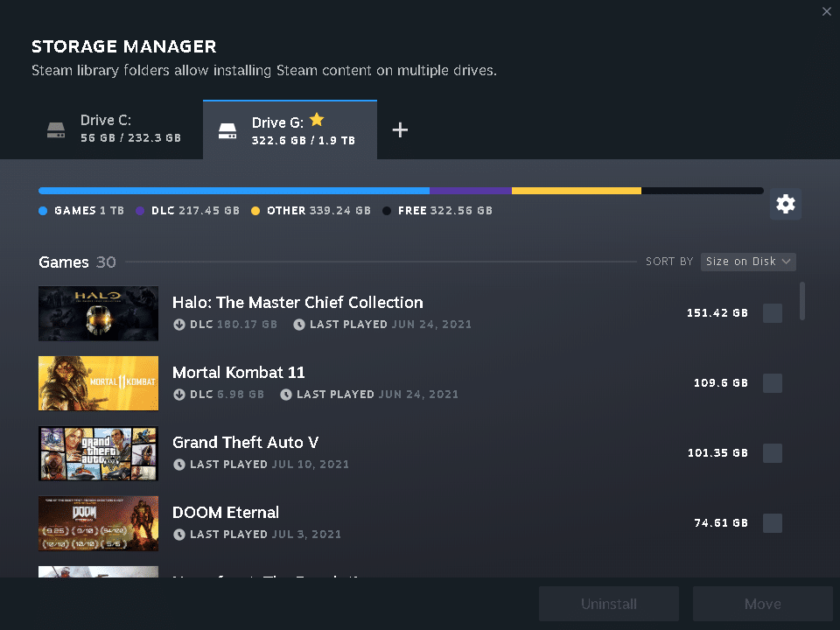Click the clock icon for Halo last played
Screen dimensions: 840x630
(x=299, y=324)
